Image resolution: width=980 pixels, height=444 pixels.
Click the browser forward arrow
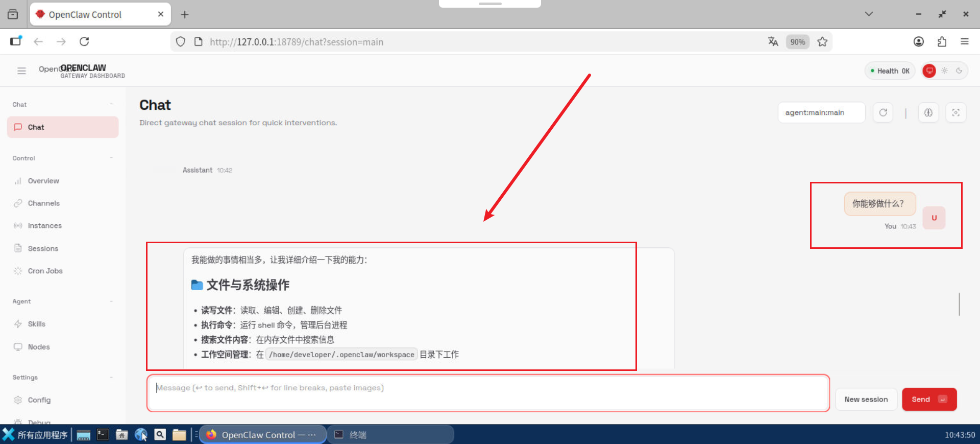point(61,42)
